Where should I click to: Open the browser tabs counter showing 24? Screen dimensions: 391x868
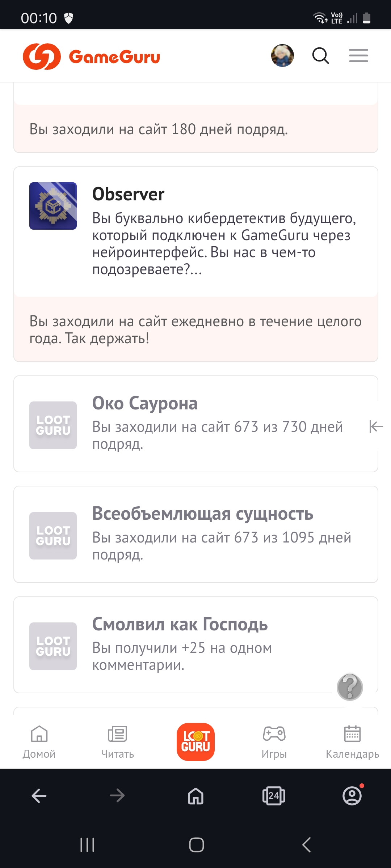coord(274,796)
